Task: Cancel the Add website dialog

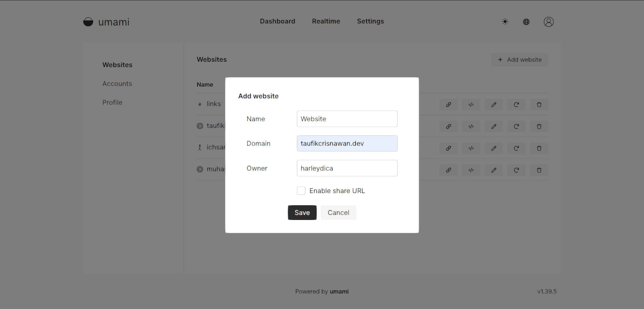Action: coord(338,212)
